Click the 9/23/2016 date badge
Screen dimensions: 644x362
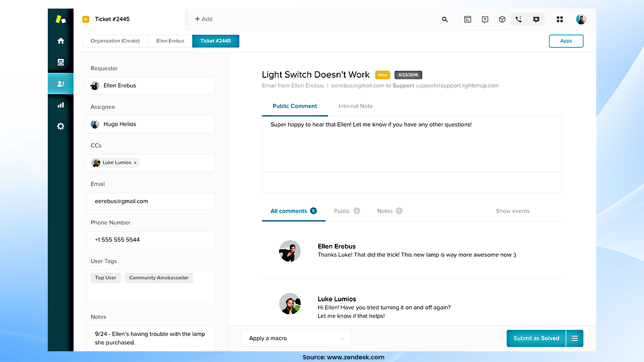tap(408, 75)
